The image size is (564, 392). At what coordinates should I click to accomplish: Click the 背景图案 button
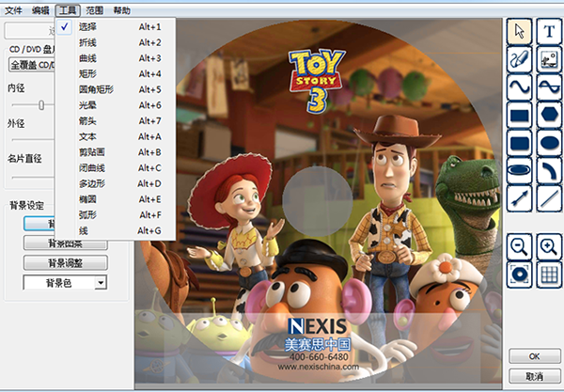66,244
